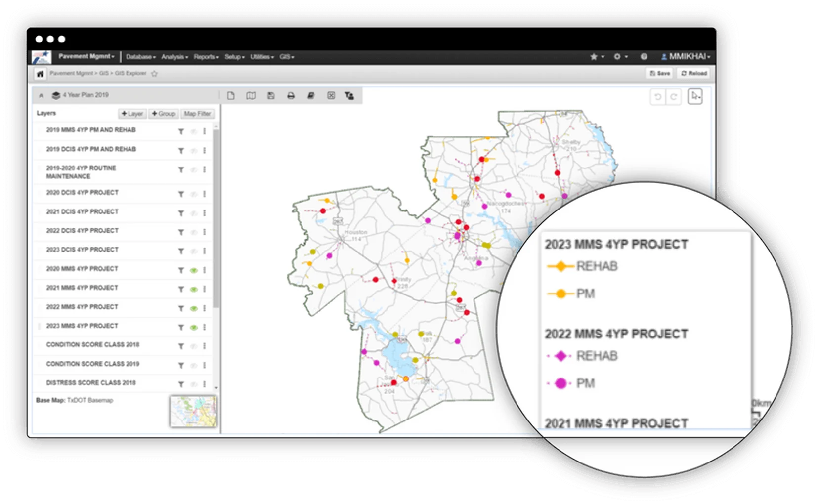Image resolution: width=819 pixels, height=504 pixels.
Task: Collapse the 4 Year Plan 2019 panel
Action: tap(42, 95)
